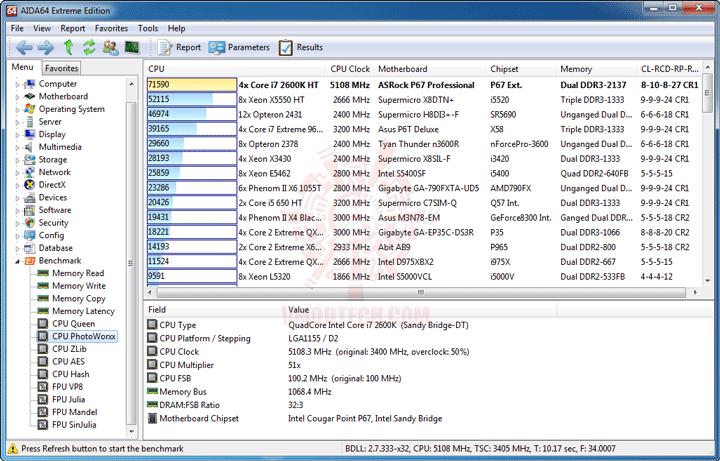This screenshot has width=720, height=461.
Task: Select the 6x Phenom II X6 1055T row
Action: pyautogui.click(x=423, y=188)
